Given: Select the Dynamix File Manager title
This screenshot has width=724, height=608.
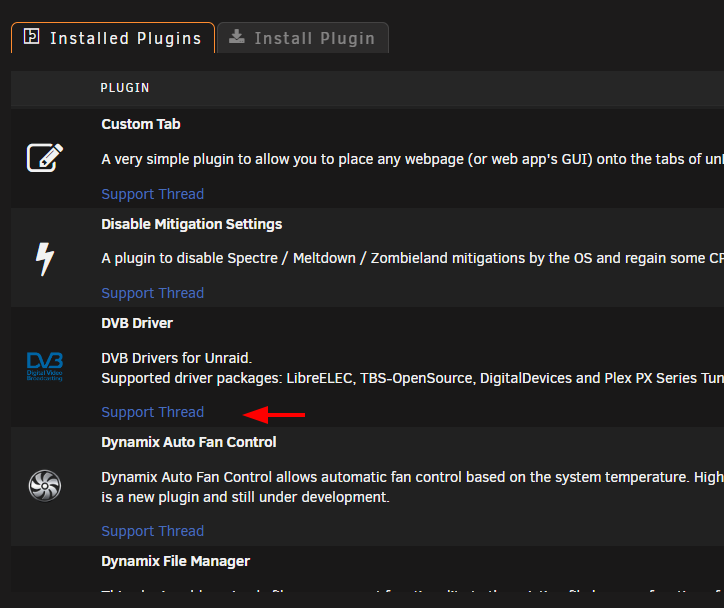Looking at the screenshot, I should (175, 561).
